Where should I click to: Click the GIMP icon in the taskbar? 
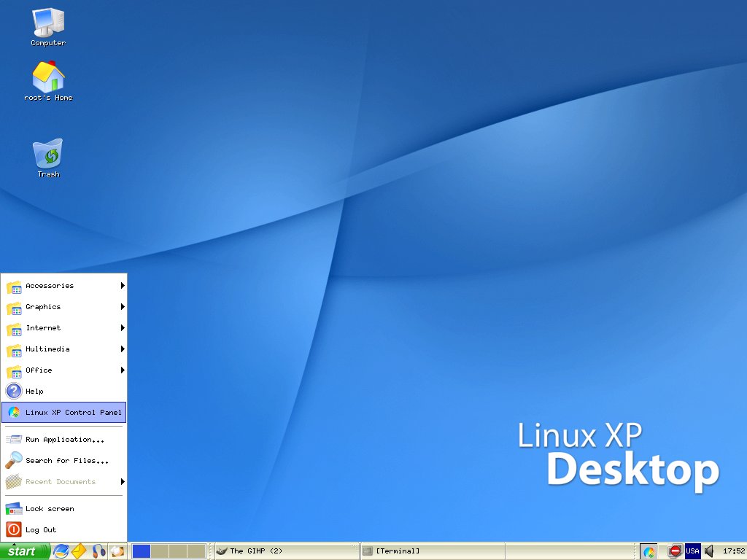click(x=222, y=551)
